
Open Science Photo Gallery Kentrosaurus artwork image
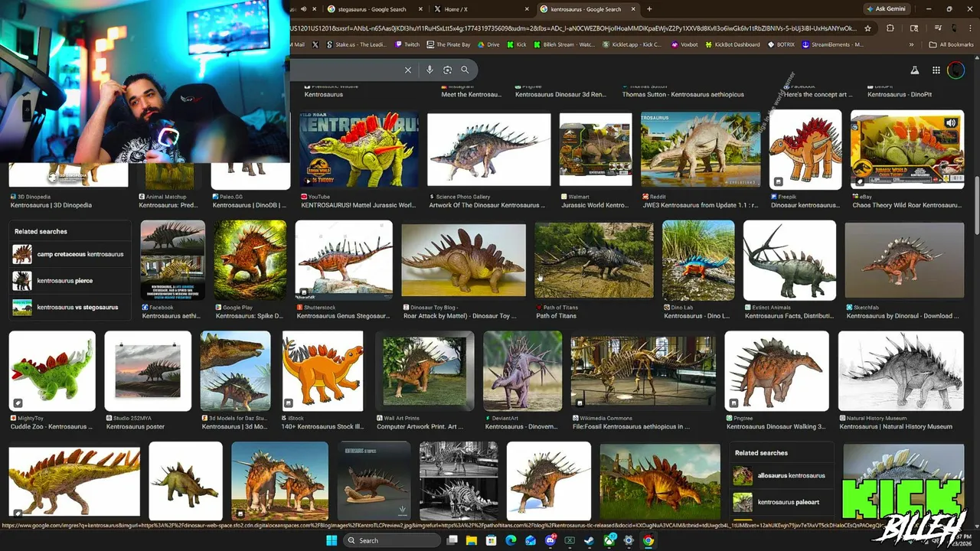(x=488, y=150)
